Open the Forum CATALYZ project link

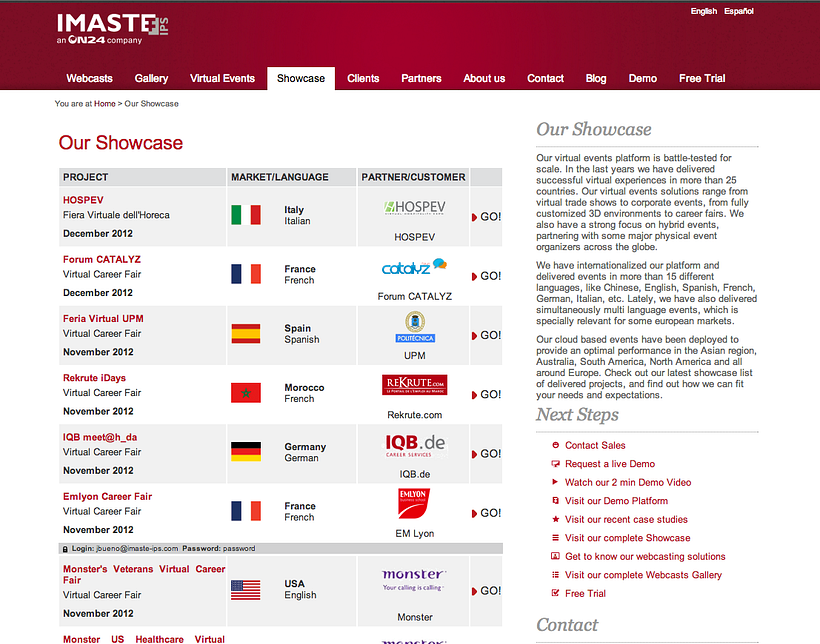click(x=102, y=259)
